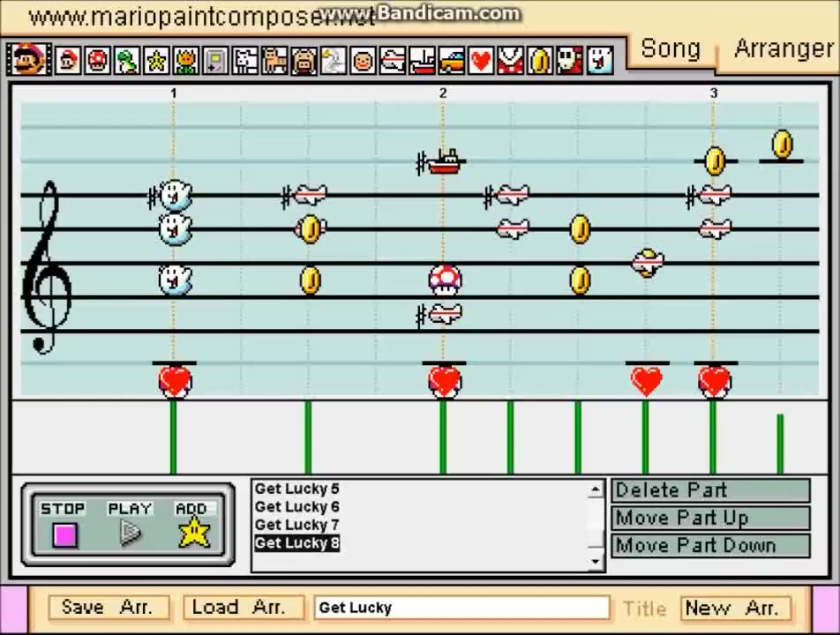This screenshot has height=635, width=840.
Task: Stop playback with the pink STOP button
Action: pyautogui.click(x=65, y=534)
